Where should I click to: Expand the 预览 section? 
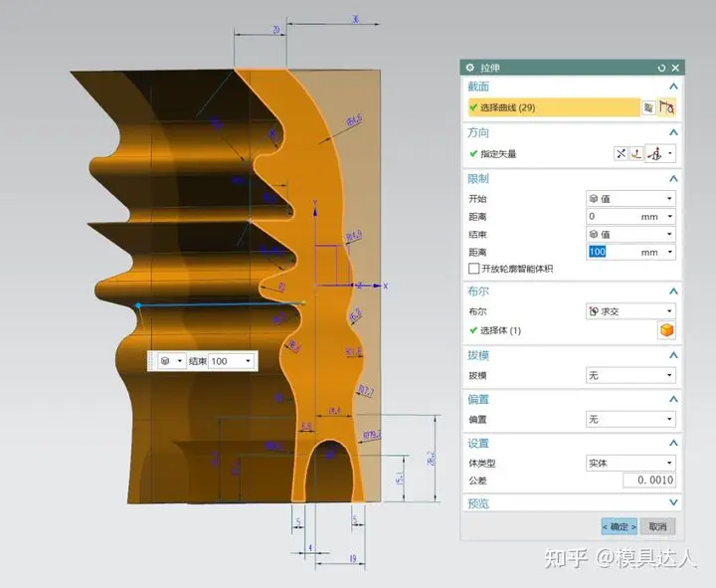tap(673, 502)
